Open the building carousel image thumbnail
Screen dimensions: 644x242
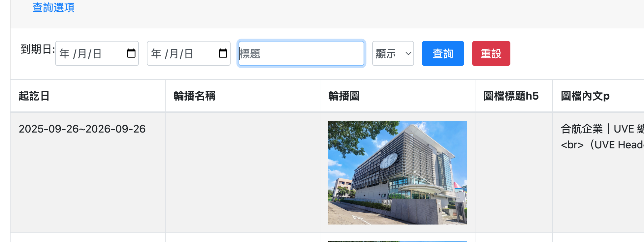pyautogui.click(x=397, y=172)
